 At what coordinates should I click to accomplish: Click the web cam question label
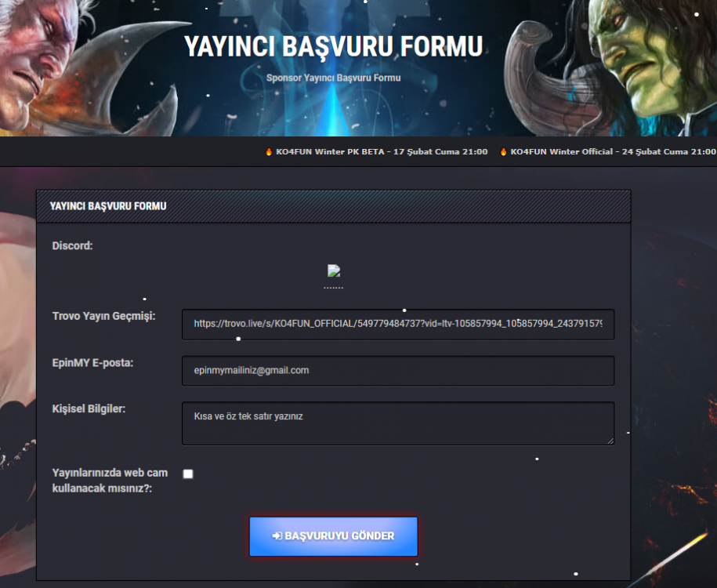pyautogui.click(x=110, y=481)
